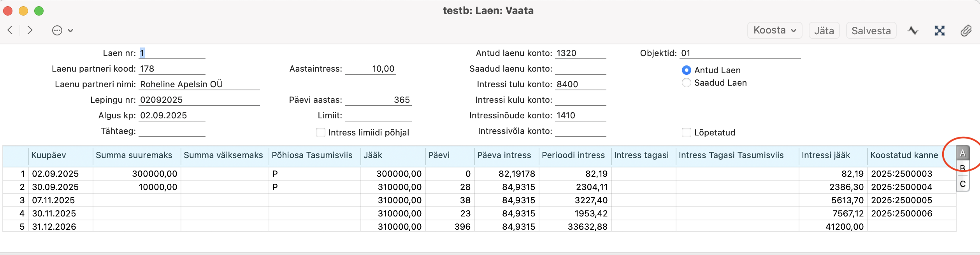Go back to the previous record
Viewport: 980px width, 255px height.
(11, 30)
